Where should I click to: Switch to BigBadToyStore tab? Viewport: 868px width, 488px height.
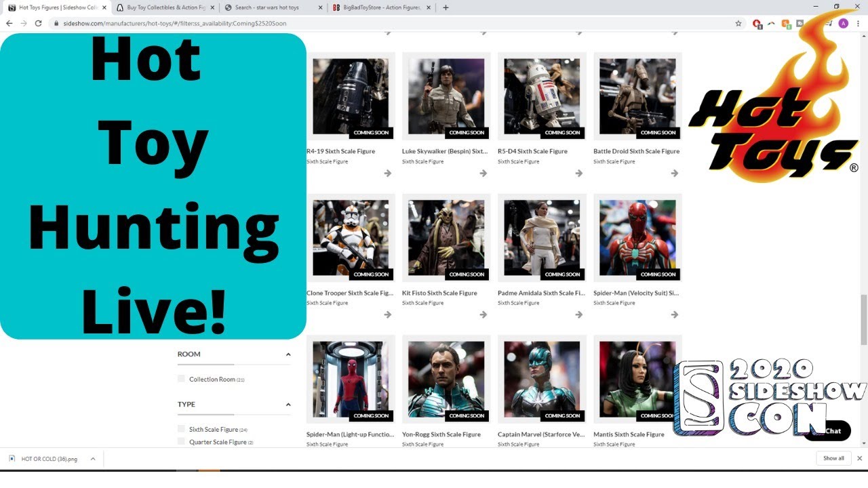(x=380, y=7)
